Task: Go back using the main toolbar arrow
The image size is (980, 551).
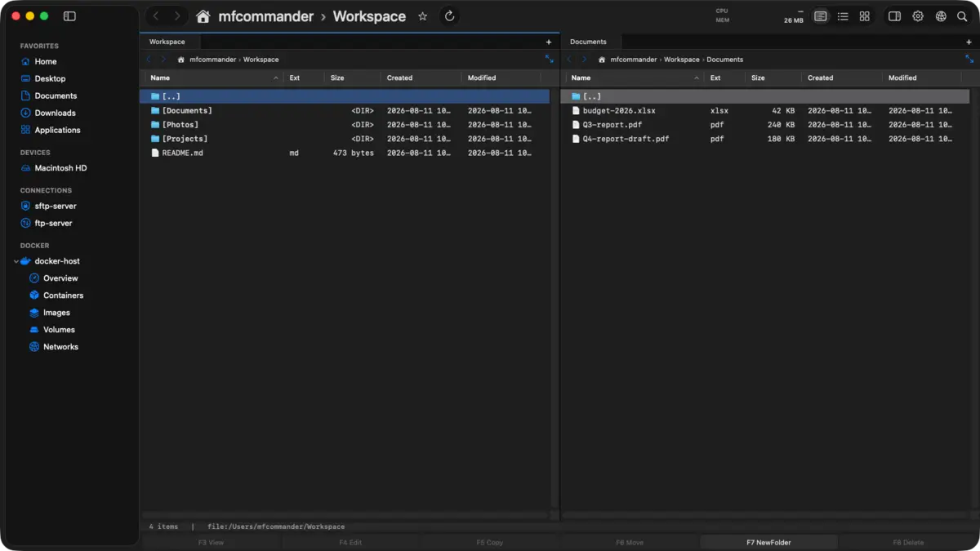Action: 156,16
